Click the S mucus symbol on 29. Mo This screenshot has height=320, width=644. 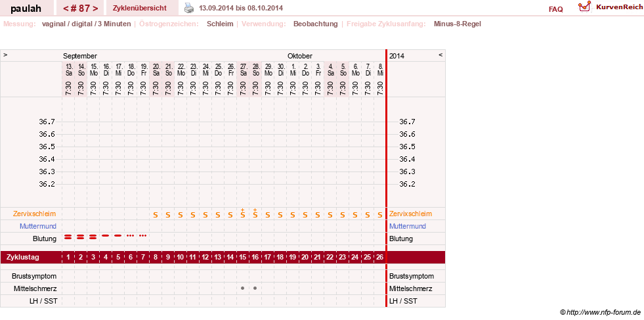pyautogui.click(x=268, y=215)
